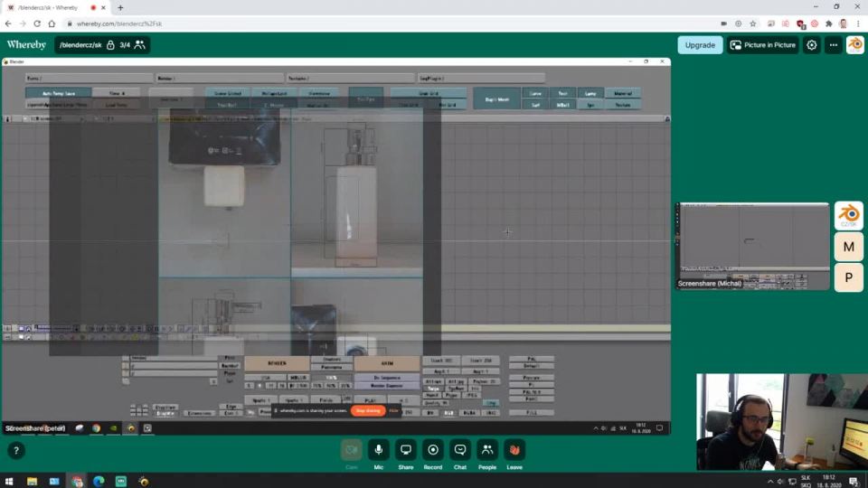Open Blender from the Windows taskbar

144,482
